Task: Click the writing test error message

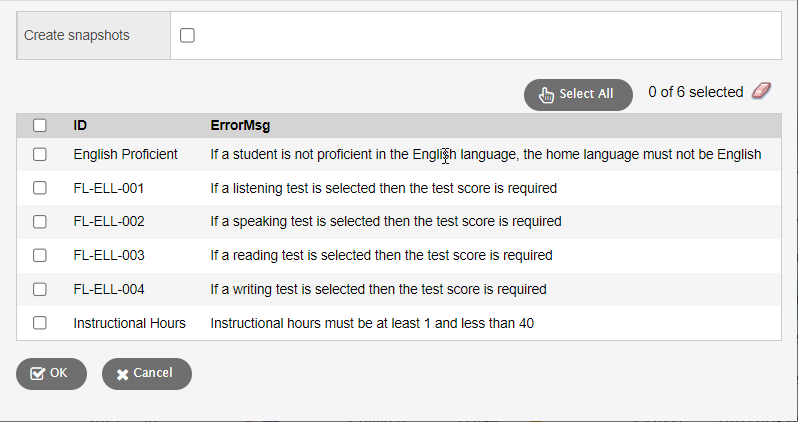Action: click(379, 289)
